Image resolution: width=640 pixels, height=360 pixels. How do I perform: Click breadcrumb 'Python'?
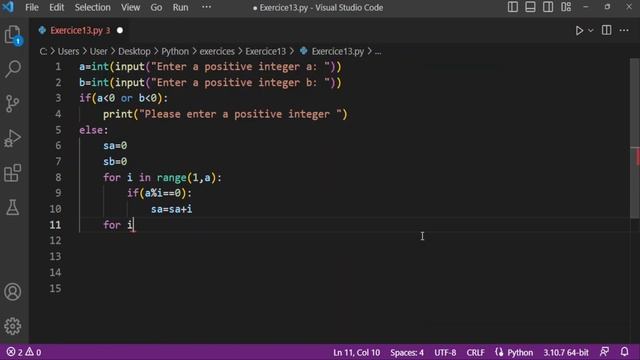pos(175,51)
